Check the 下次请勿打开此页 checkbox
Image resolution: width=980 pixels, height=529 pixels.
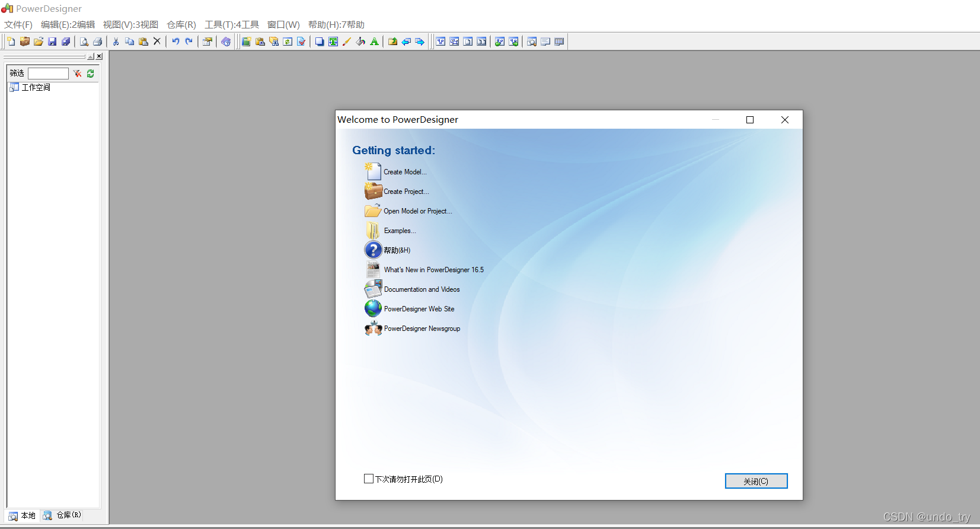tap(369, 479)
